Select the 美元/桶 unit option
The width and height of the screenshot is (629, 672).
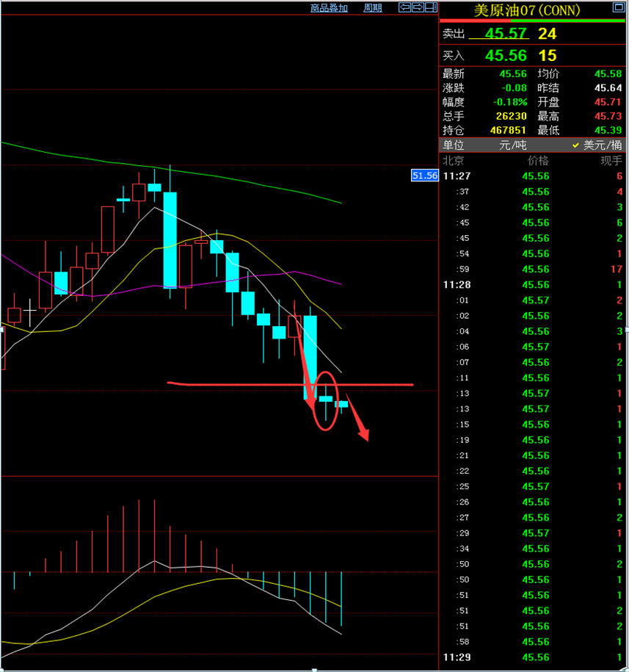pos(603,145)
